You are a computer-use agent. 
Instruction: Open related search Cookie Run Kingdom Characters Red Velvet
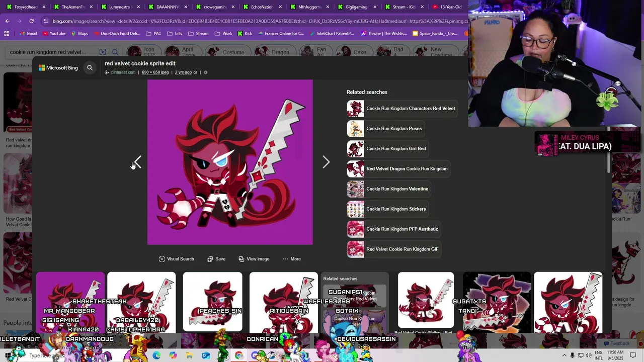click(401, 109)
